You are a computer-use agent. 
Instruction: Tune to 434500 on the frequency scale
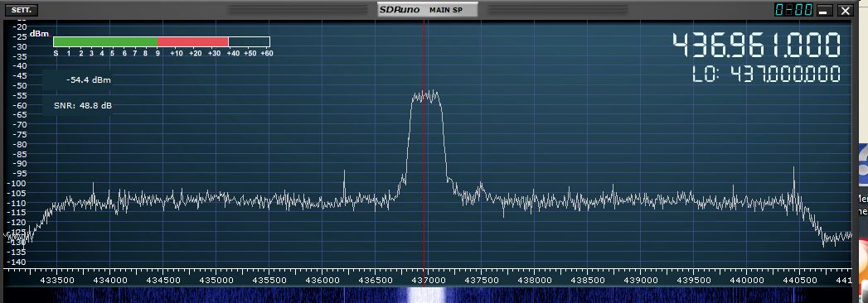162,281
